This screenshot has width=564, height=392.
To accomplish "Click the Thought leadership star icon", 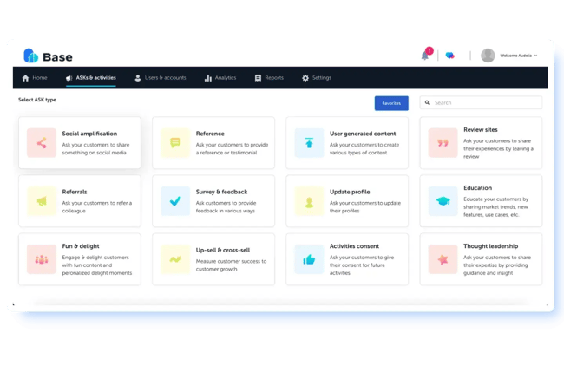I will pyautogui.click(x=443, y=259).
